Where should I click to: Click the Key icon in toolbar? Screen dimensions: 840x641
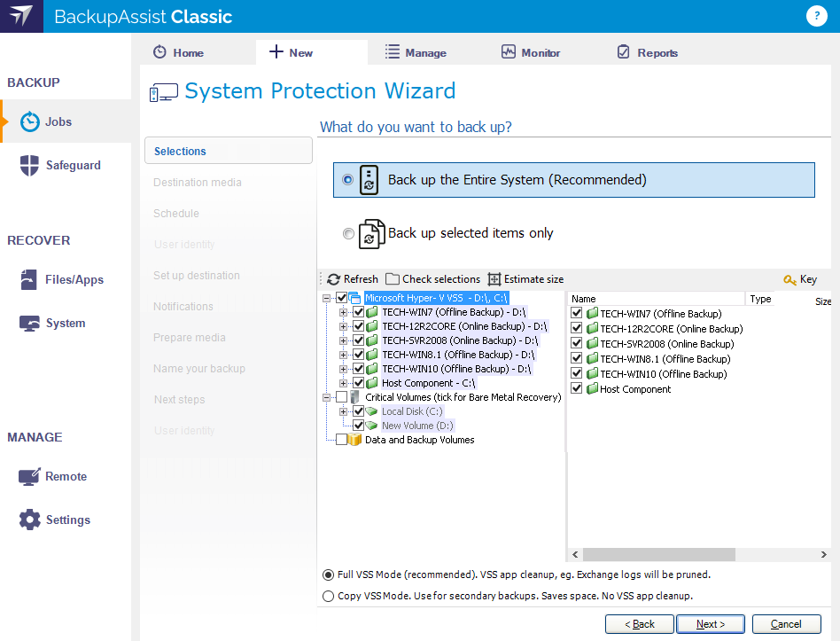click(789, 279)
